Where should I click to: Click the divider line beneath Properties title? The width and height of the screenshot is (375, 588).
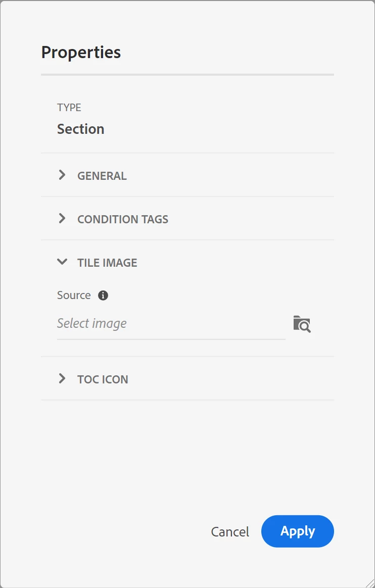point(187,75)
